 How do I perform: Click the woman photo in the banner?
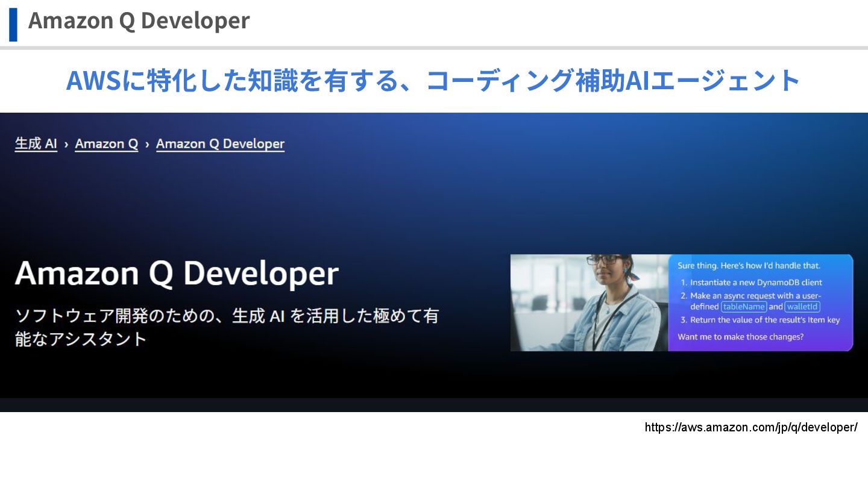590,302
